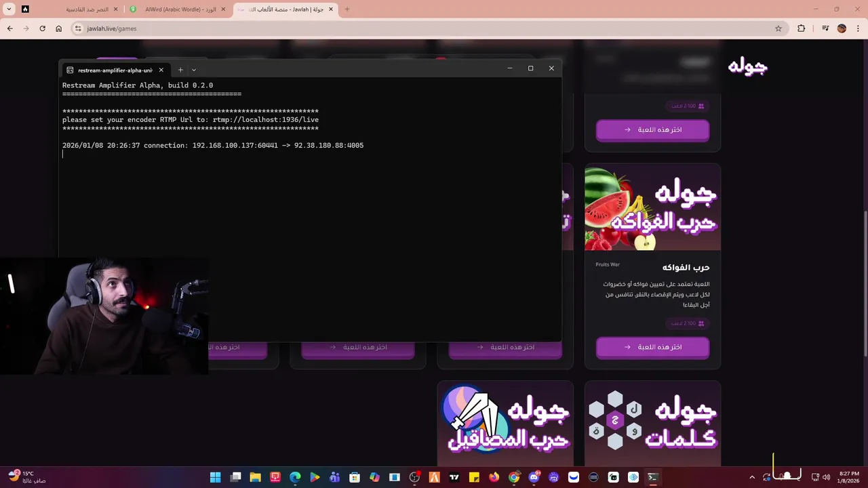868x488 pixels.
Task: Open TradingView taskbar icon
Action: point(454,477)
